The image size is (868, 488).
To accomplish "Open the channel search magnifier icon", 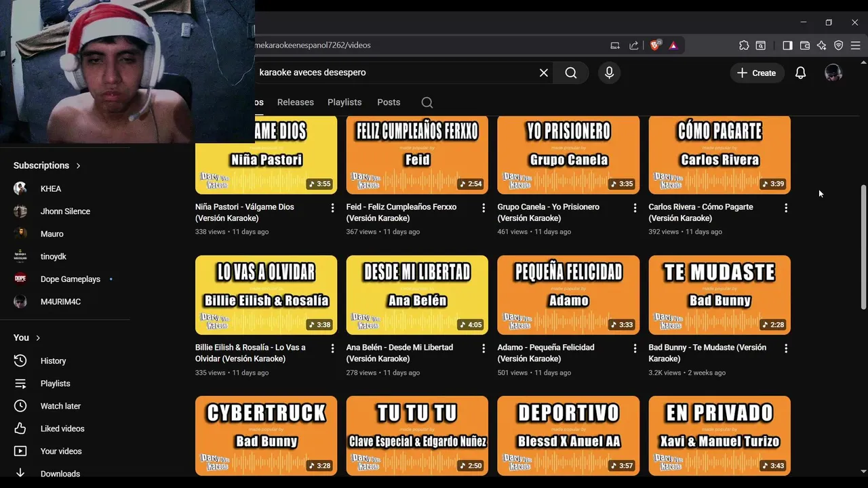I will coord(427,102).
